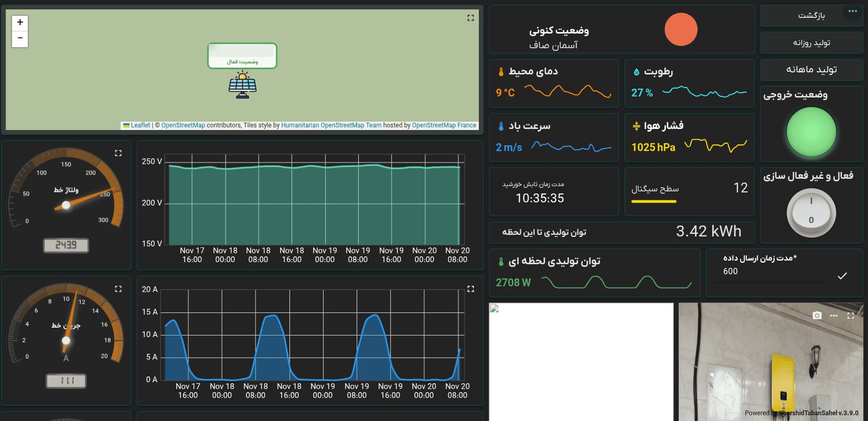
Task: Toggle the activation rotary power switch
Action: pyautogui.click(x=811, y=213)
